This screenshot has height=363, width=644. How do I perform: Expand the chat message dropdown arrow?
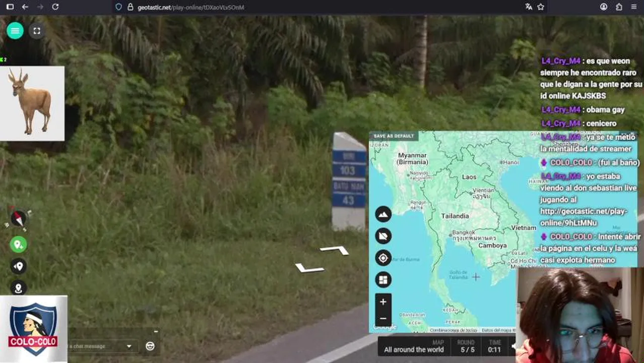tap(129, 346)
